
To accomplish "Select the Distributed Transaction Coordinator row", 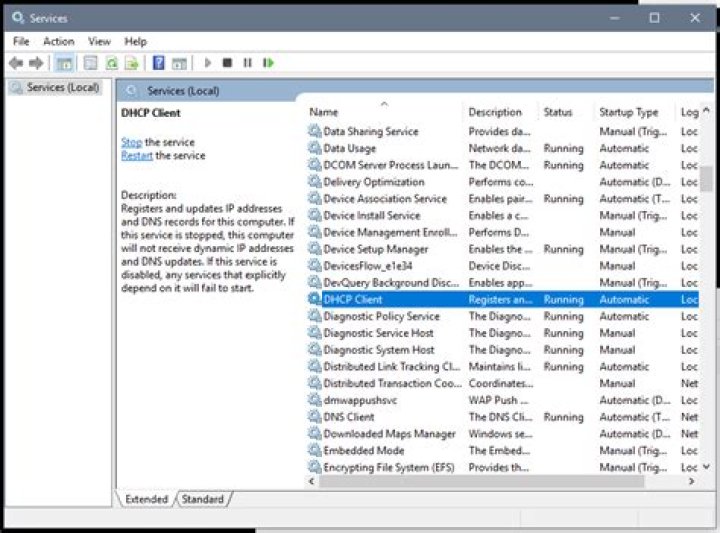I will point(503,383).
